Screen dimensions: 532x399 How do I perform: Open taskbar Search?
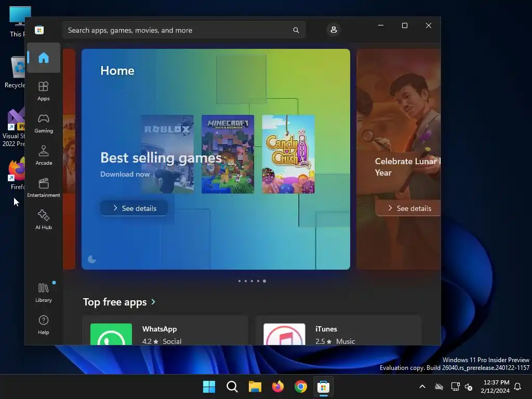[232, 387]
